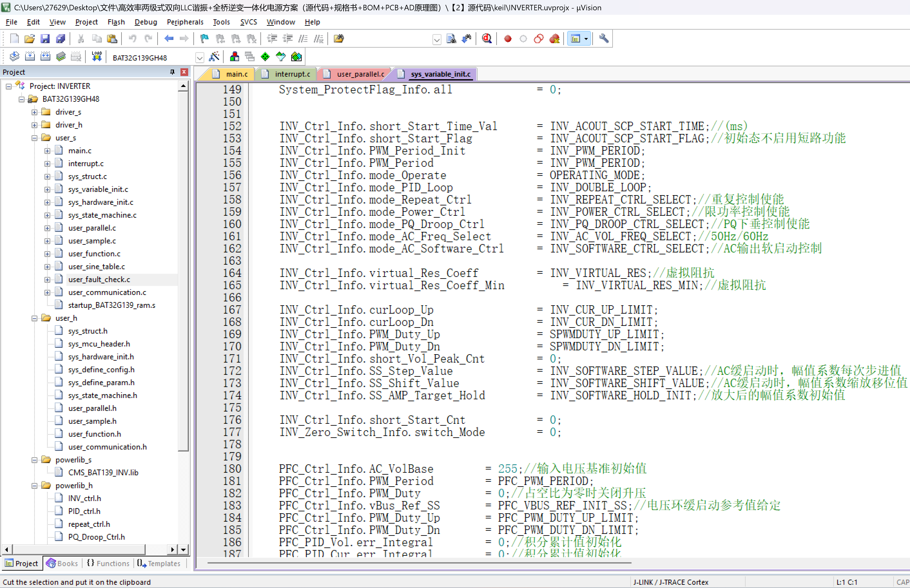
Task: Create a new file with toolbar icon
Action: click(x=14, y=39)
